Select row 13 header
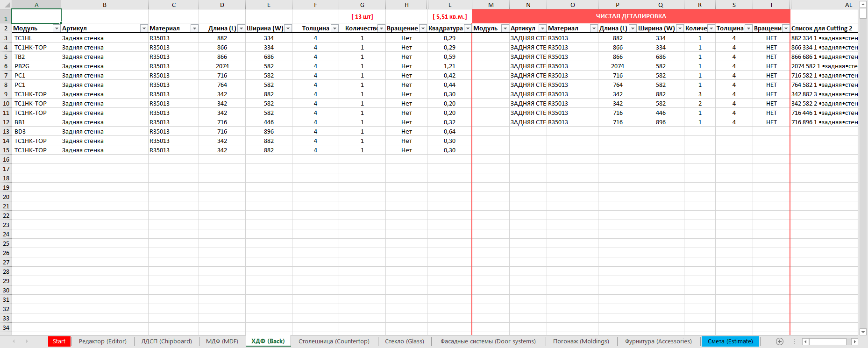This screenshot has height=348, width=868. [6, 131]
